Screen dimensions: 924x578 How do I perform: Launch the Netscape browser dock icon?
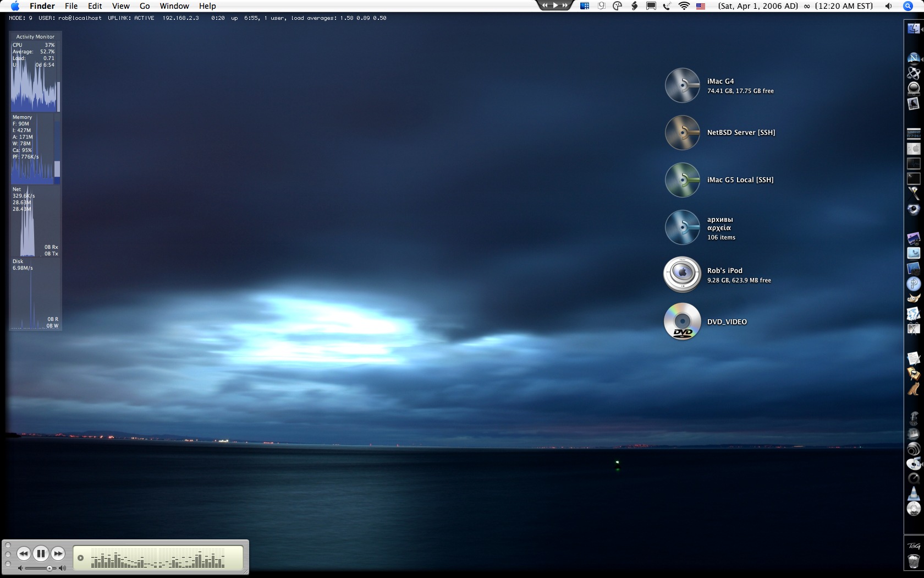(x=913, y=58)
